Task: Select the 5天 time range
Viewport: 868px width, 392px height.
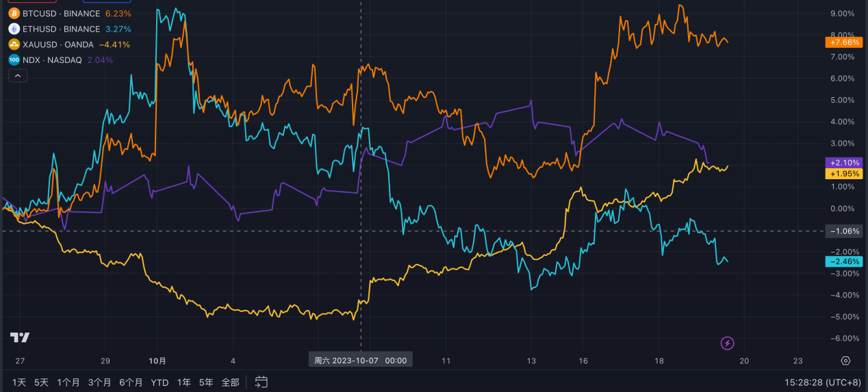Action: pyautogui.click(x=42, y=382)
